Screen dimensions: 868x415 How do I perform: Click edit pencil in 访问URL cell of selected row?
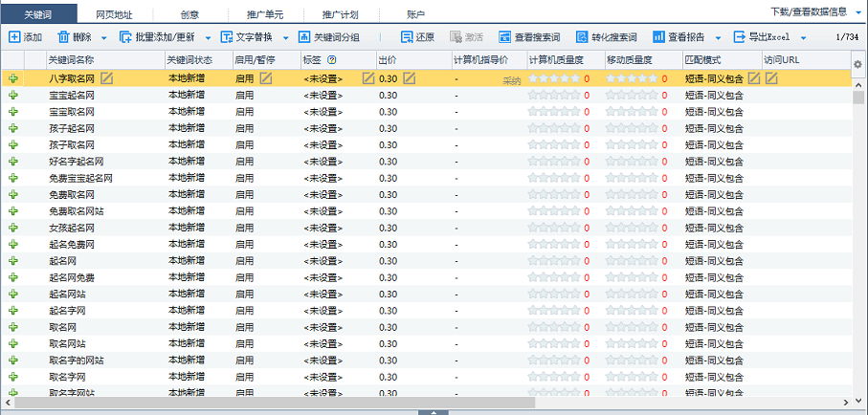point(771,78)
